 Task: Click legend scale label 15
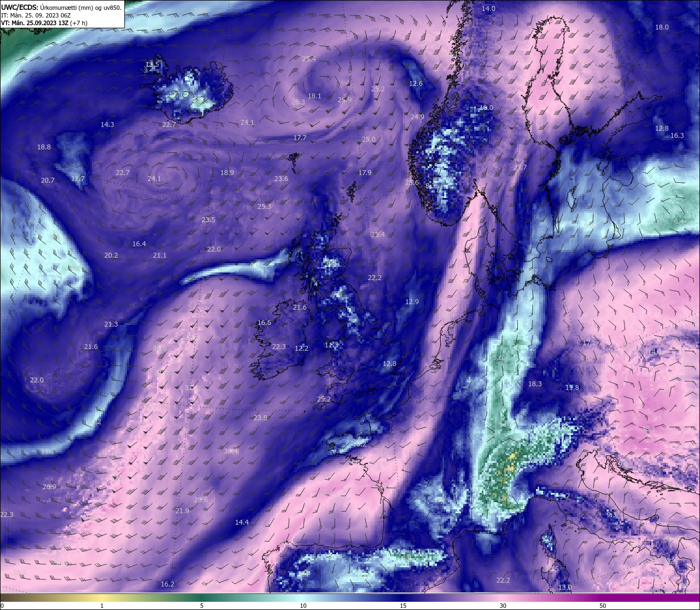click(403, 606)
